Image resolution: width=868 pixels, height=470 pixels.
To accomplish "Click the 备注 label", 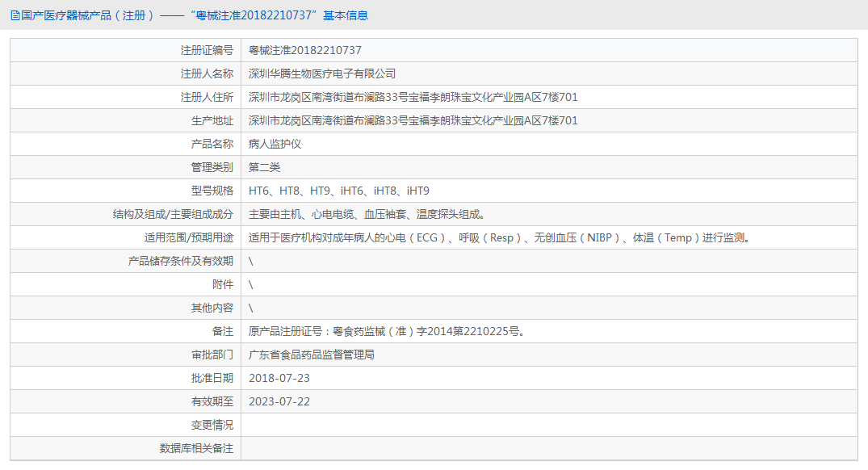I will click(x=223, y=332).
